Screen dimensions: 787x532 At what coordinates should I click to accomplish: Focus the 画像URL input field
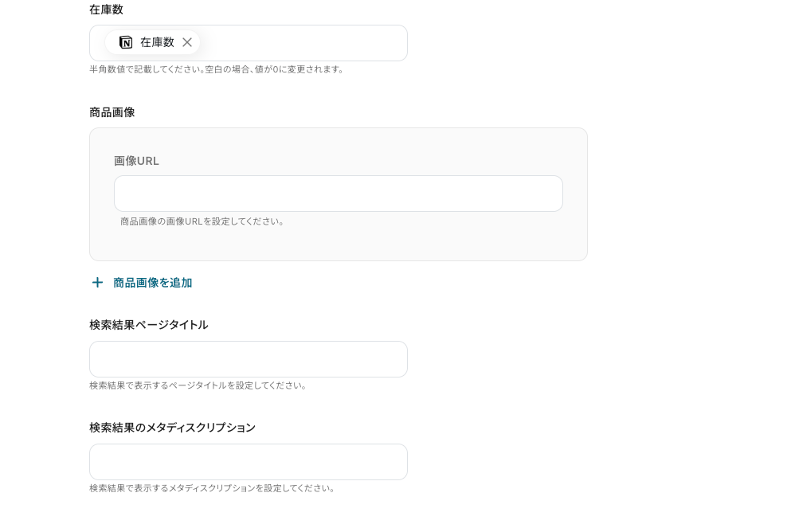tap(338, 194)
